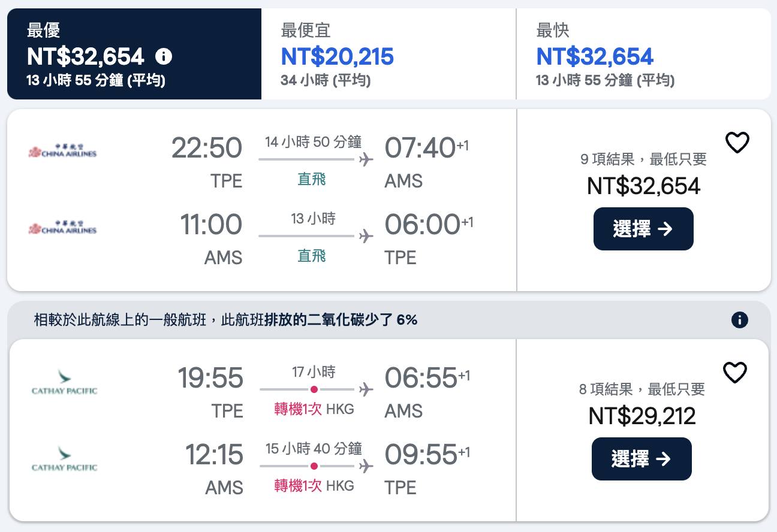The height and width of the screenshot is (532, 777).
Task: Click the 22:50 TPE departure time
Action: pyautogui.click(x=207, y=149)
